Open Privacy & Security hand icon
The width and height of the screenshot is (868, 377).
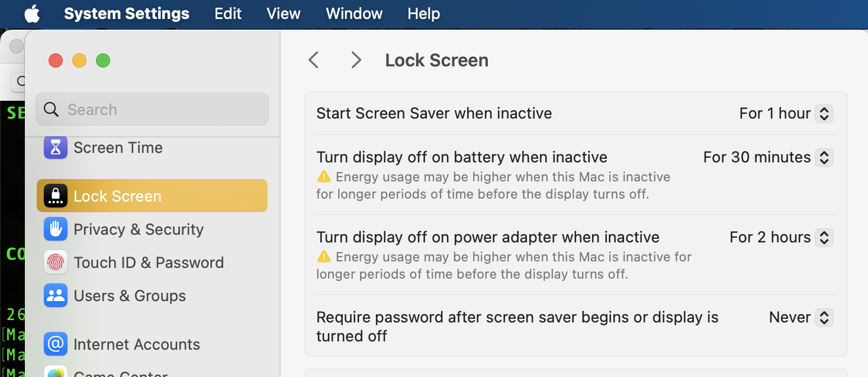(x=56, y=229)
